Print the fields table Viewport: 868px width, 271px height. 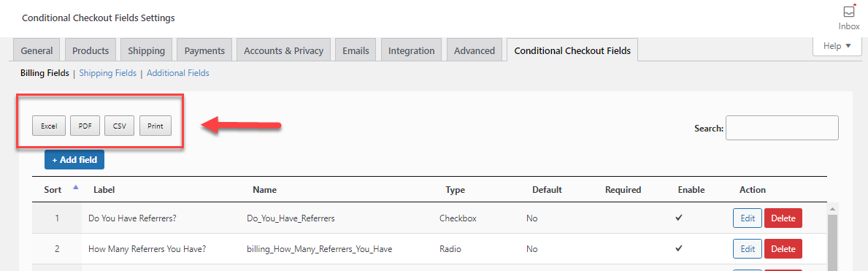pyautogui.click(x=155, y=126)
